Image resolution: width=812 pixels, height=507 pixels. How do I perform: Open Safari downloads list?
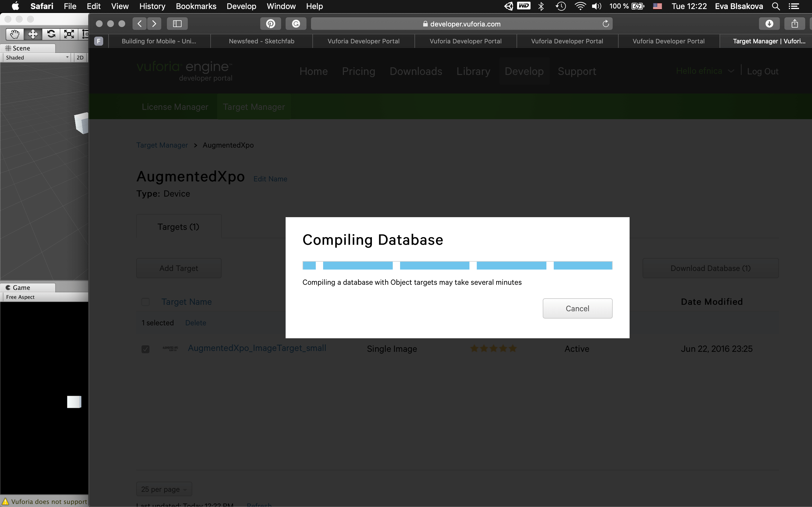[x=769, y=24]
